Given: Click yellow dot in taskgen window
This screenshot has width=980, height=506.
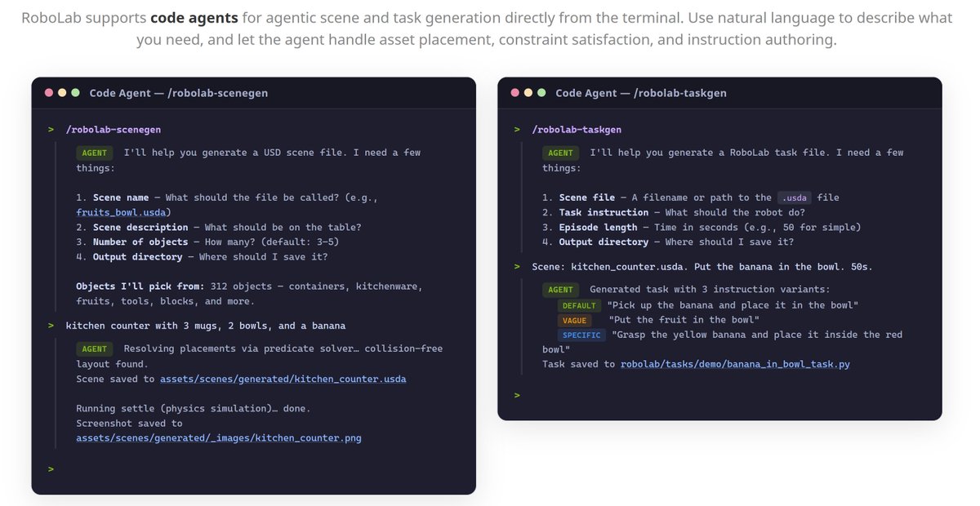Looking at the screenshot, I should [528, 93].
